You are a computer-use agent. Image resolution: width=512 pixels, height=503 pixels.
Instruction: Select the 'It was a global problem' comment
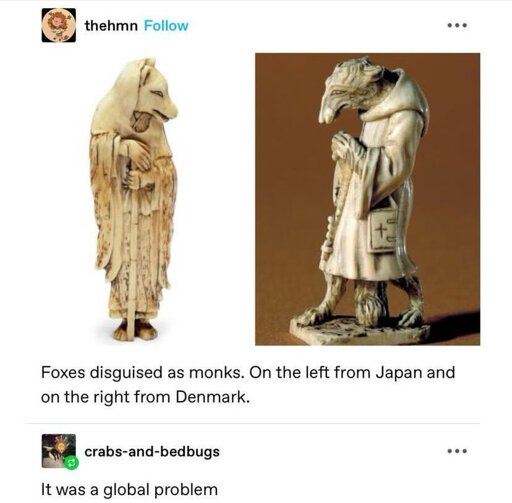pos(129,489)
